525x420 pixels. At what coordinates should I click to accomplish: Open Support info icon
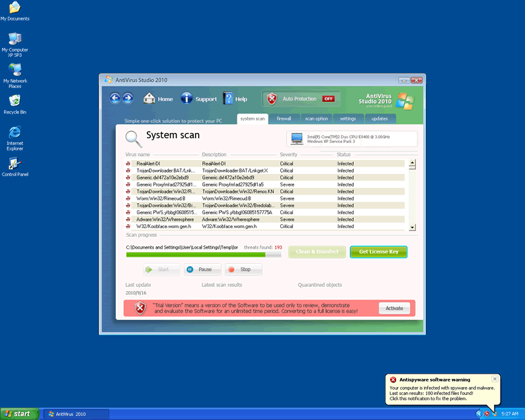point(186,99)
